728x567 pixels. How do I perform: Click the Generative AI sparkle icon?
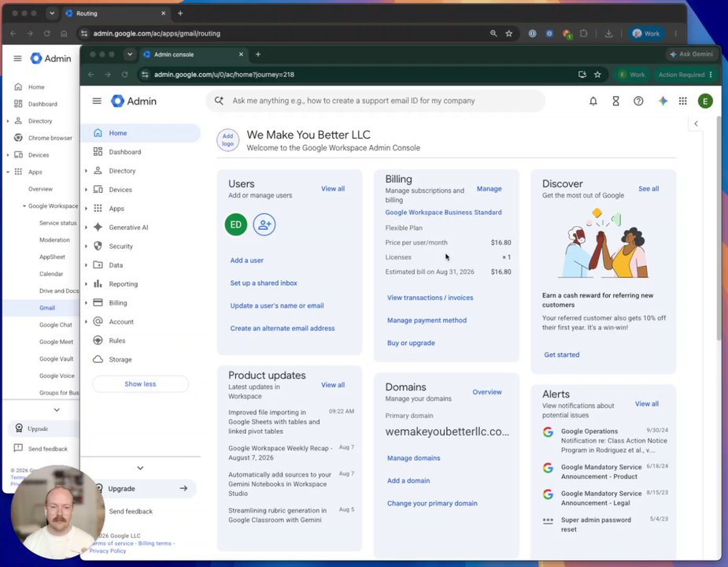point(98,228)
